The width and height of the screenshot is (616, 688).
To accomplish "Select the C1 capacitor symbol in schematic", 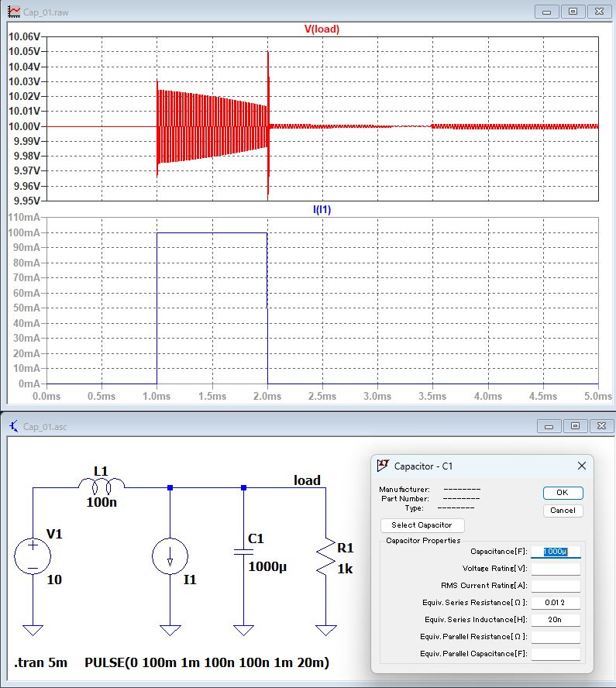I will 243,551.
